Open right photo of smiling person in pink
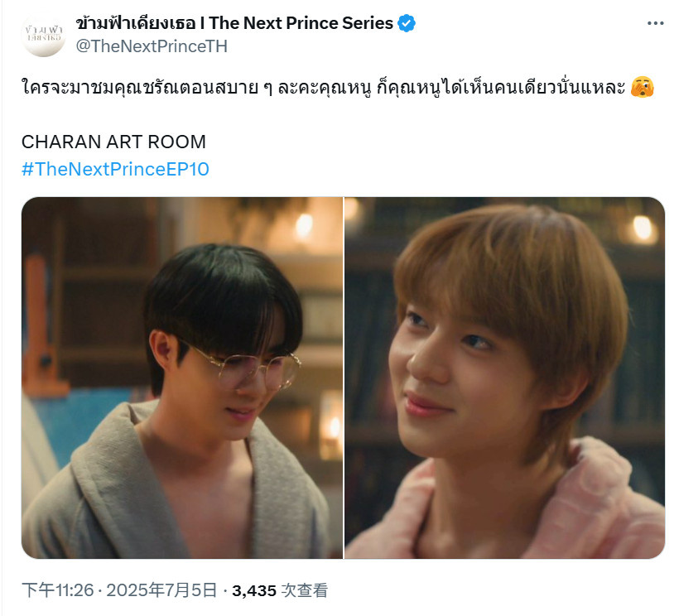The height and width of the screenshot is (616, 679). [505, 378]
